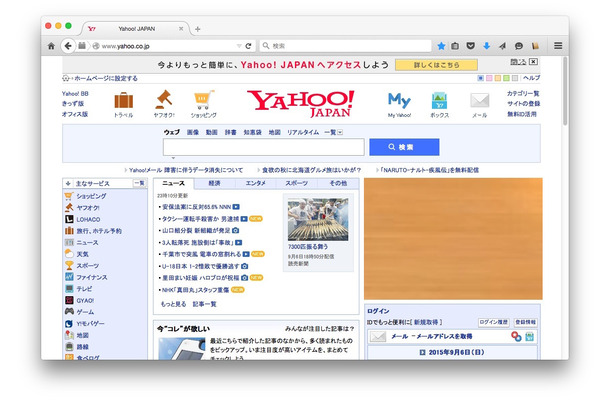
Task: Click the TV sidebar icon
Action: (69, 288)
